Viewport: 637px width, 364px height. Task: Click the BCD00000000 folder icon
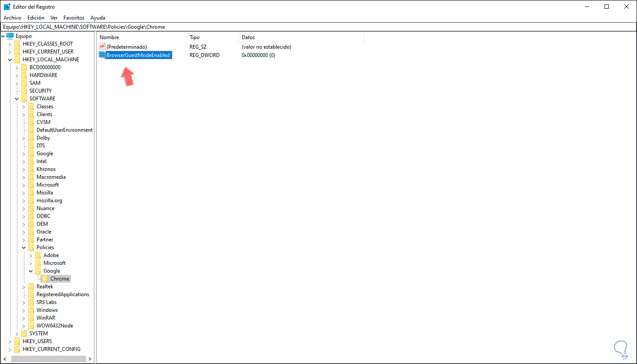(x=24, y=67)
